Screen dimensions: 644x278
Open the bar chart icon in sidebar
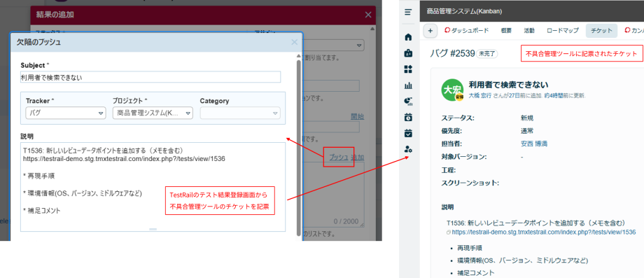tap(408, 85)
